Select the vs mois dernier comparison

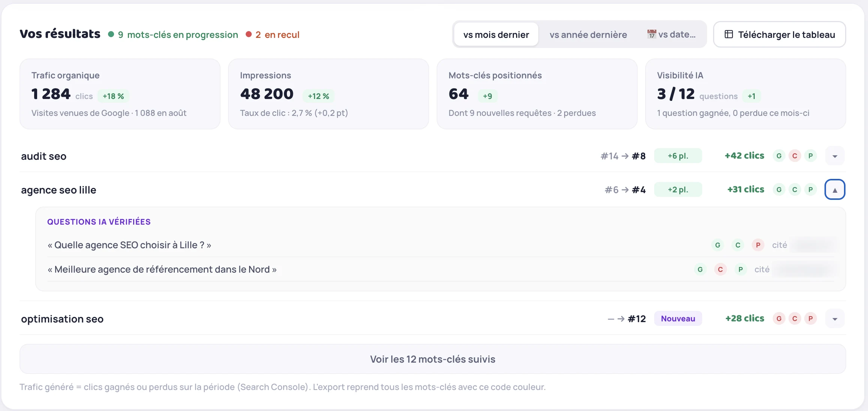coord(496,34)
